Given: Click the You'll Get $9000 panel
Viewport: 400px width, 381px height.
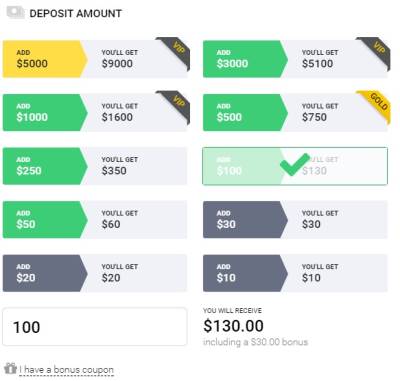Looking at the screenshot, I should click(x=135, y=59).
